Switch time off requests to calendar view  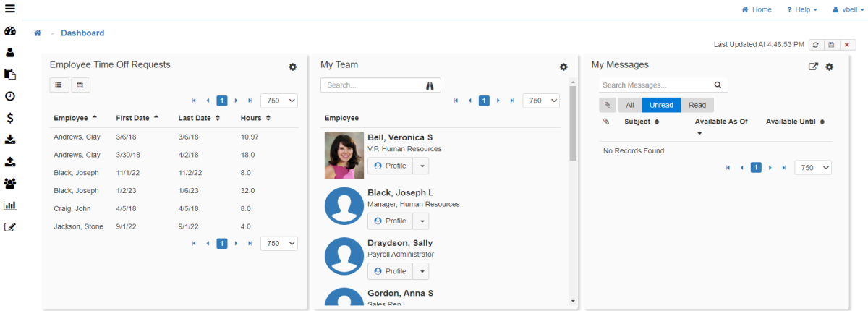[x=80, y=85]
